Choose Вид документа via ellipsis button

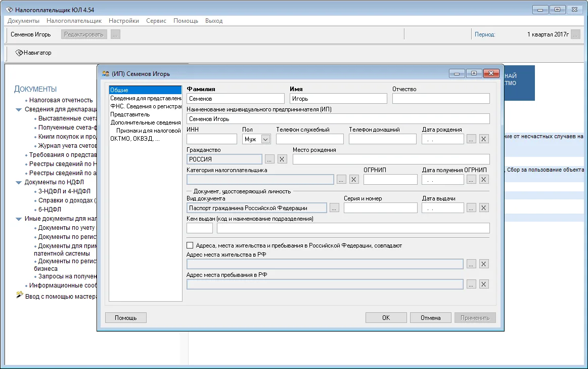(335, 208)
